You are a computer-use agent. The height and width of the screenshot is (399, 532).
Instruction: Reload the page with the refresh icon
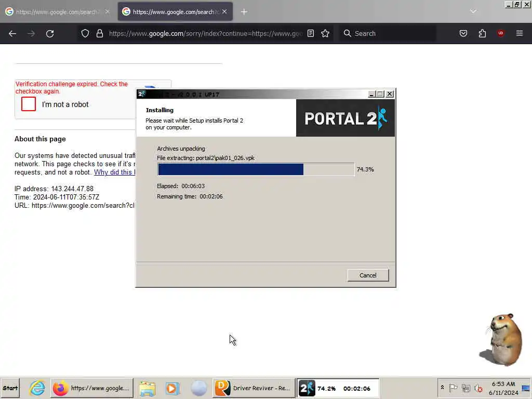50,34
